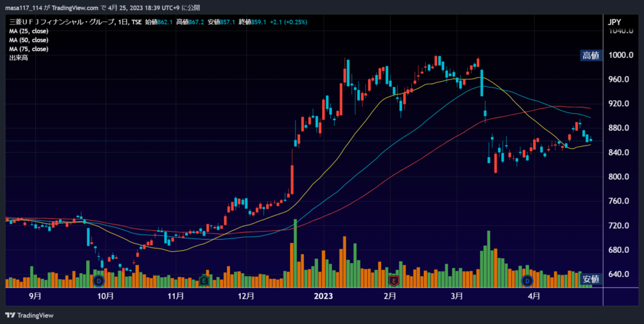Click the 840.0 price axis label

tap(619, 153)
